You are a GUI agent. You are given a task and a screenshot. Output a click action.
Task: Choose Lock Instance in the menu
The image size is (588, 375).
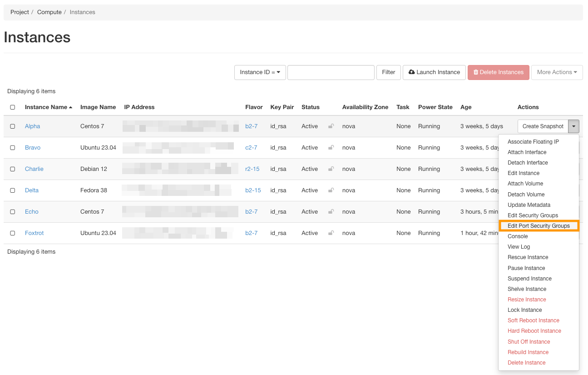pos(524,310)
